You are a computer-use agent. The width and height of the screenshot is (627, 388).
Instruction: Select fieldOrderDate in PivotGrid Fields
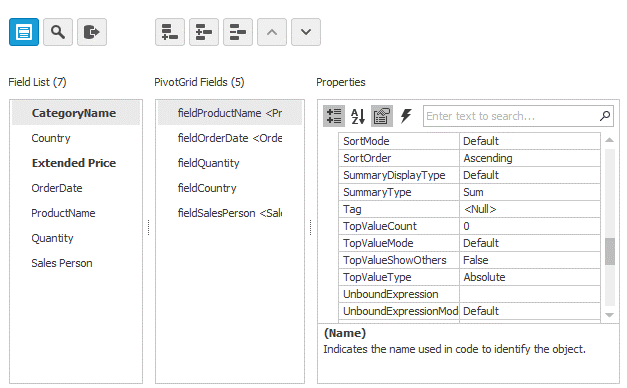230,138
